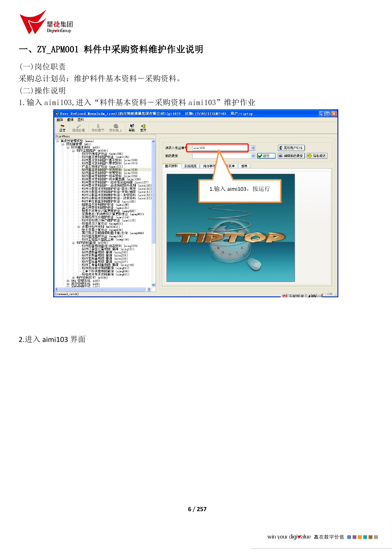Collapse the (m01) tree node
Screen dimensions: 392x554
point(63,144)
